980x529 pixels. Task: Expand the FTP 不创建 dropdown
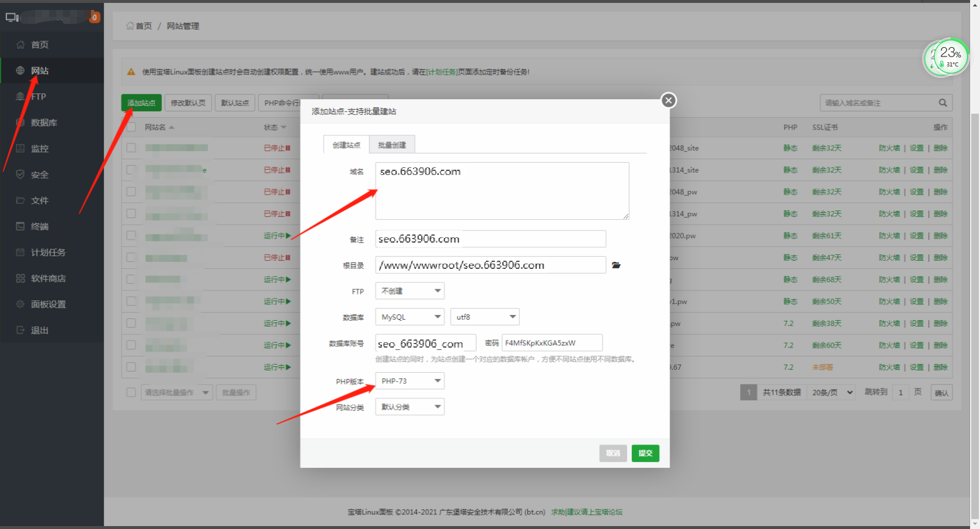(x=409, y=291)
